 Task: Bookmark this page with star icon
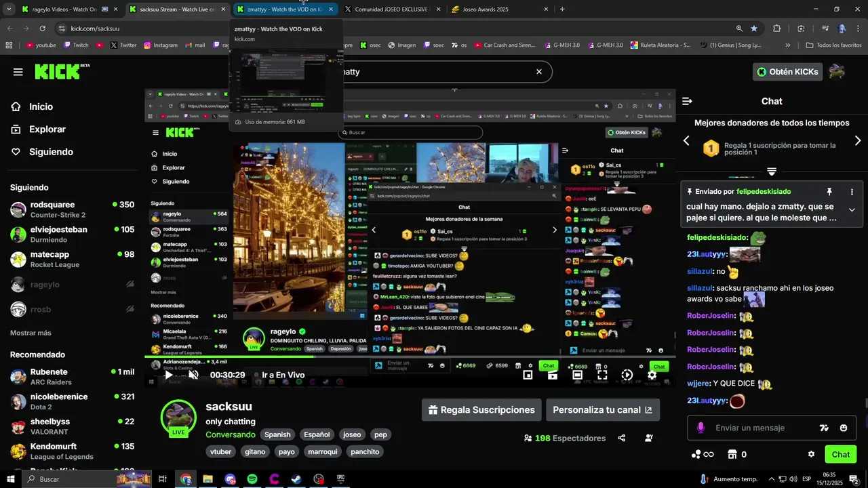(754, 28)
